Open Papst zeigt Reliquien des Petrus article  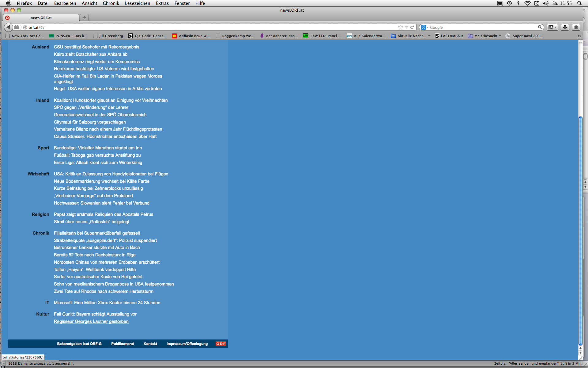tap(104, 214)
